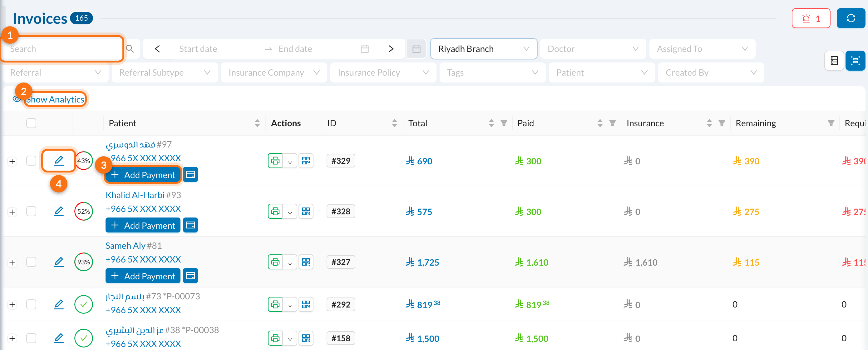Open print options arrow for invoice #328
This screenshot has width=868, height=350.
click(x=290, y=212)
